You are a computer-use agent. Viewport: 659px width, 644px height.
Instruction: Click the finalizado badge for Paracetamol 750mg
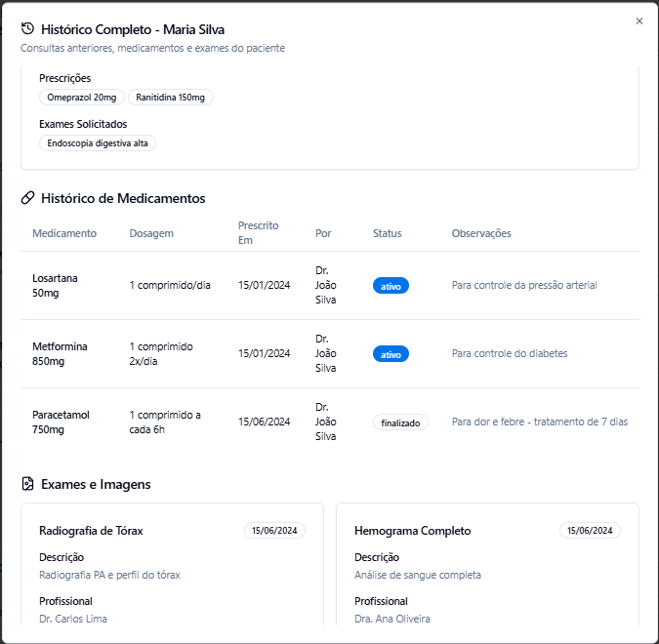(400, 423)
